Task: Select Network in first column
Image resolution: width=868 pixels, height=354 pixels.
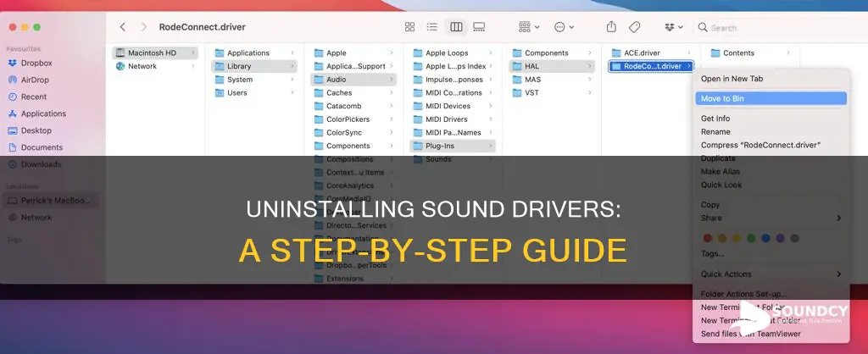Action: click(155, 66)
